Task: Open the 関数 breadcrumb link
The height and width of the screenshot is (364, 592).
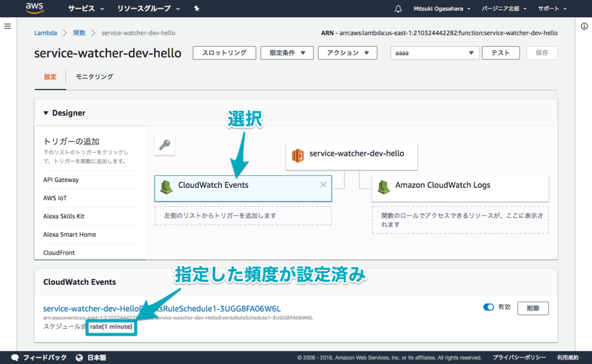Action: [79, 33]
